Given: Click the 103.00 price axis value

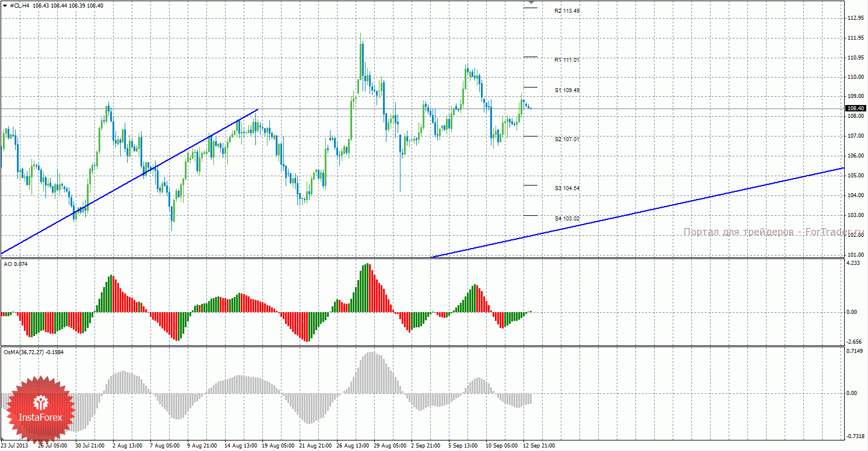Looking at the screenshot, I should 856,215.
